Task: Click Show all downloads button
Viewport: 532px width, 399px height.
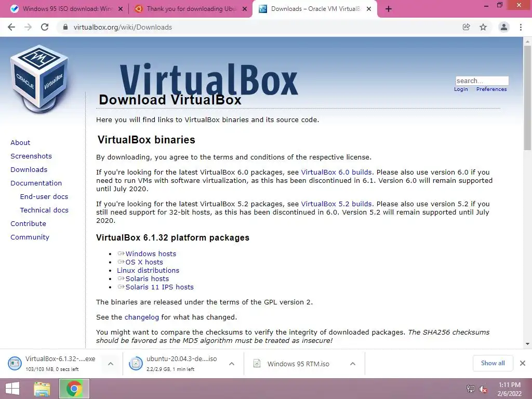Action: pyautogui.click(x=493, y=363)
